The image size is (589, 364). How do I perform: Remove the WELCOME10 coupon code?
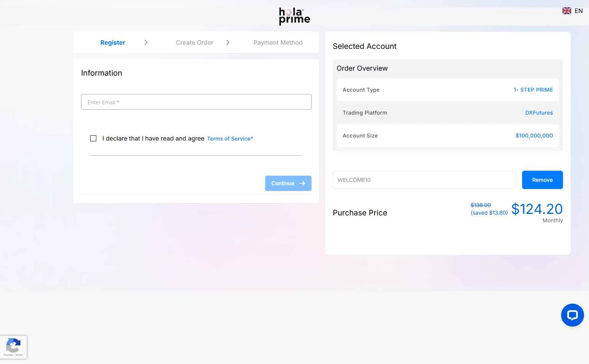click(542, 180)
